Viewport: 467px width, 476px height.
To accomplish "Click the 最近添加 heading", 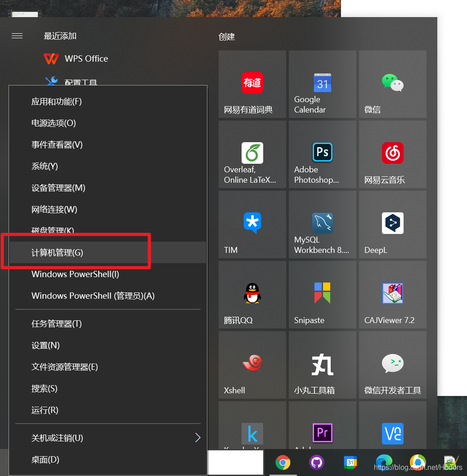I will click(x=60, y=36).
